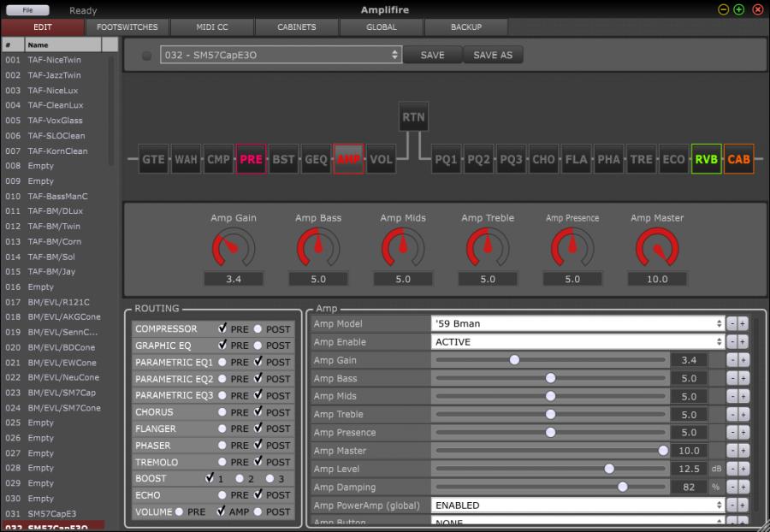Viewport: 770px width, 532px height.
Task: Click the Amp Gain knob
Action: tap(234, 247)
